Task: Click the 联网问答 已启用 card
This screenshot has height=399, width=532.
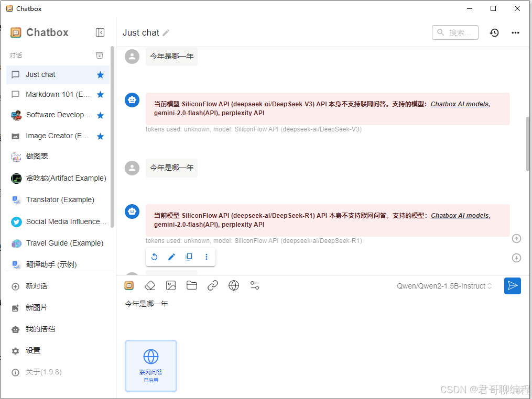Action: point(151,366)
